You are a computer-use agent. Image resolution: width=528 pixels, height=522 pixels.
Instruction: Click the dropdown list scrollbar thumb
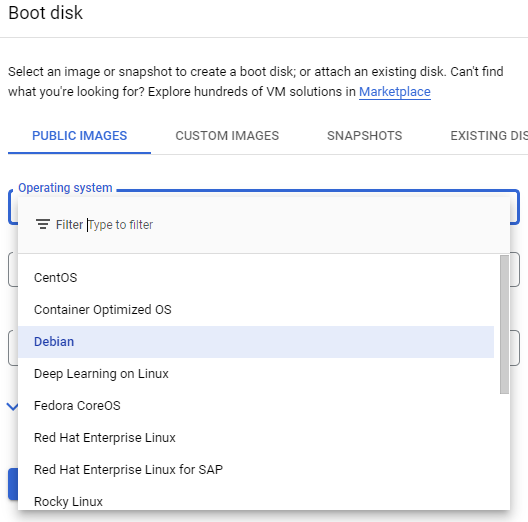coord(504,324)
